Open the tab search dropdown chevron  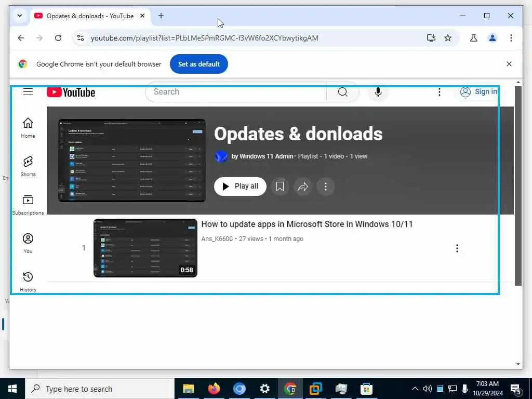click(20, 16)
